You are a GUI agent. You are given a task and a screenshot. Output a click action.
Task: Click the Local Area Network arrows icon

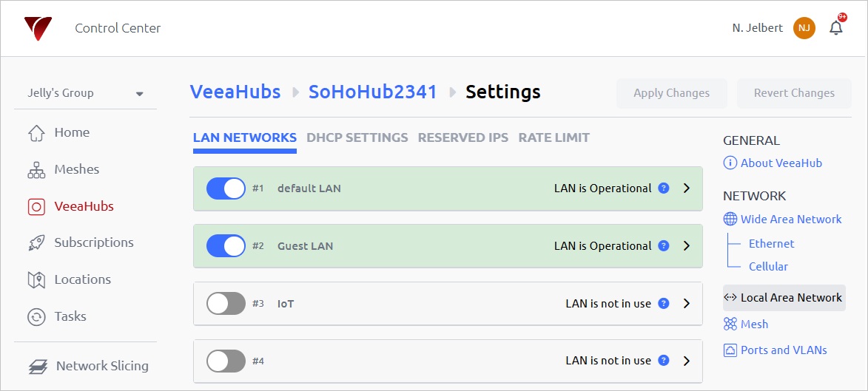click(730, 298)
